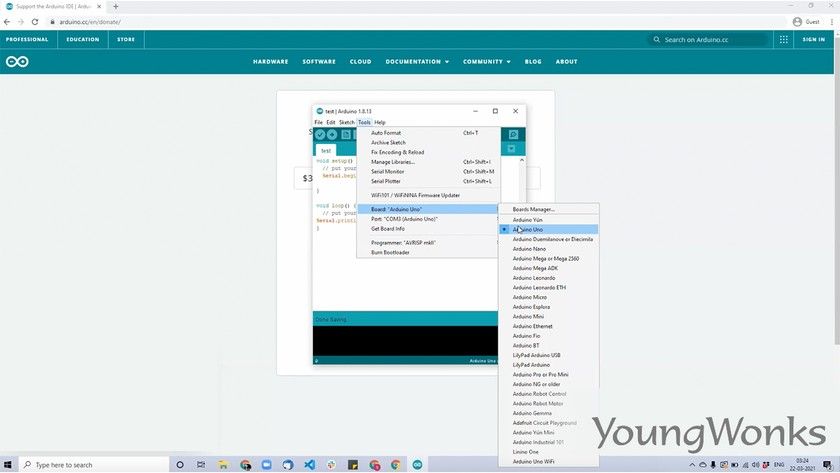Select the Arduino Fio board

549,336
